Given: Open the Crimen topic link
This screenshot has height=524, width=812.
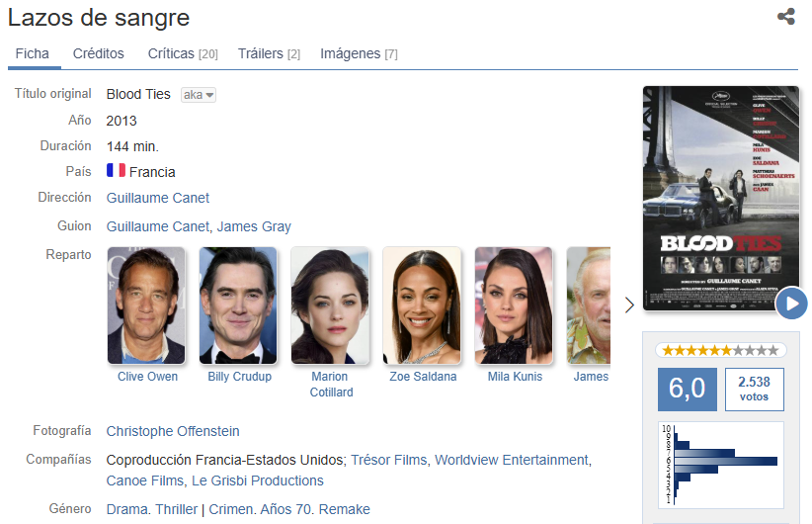Looking at the screenshot, I should [x=231, y=509].
